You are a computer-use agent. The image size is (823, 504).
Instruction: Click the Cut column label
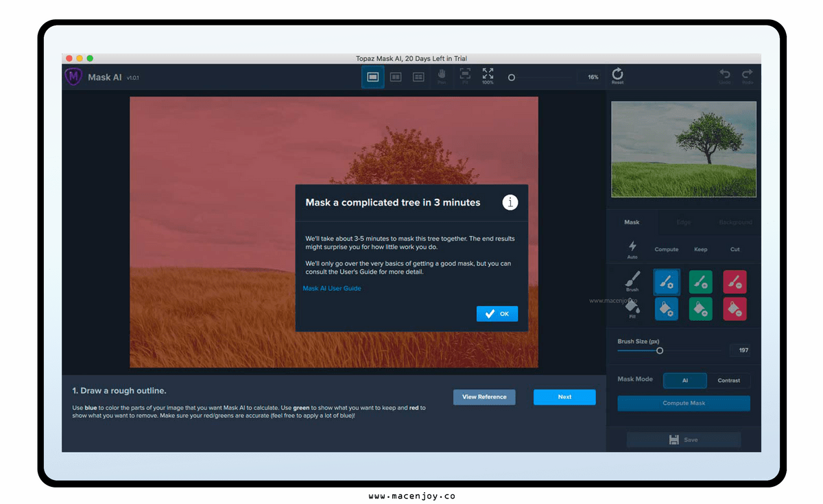coord(735,250)
